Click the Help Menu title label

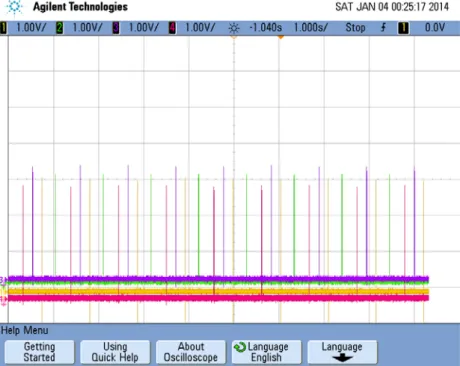[x=25, y=330]
